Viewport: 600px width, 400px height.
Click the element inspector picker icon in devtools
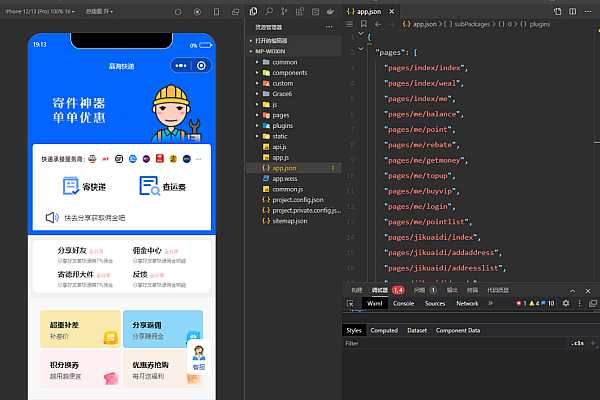coord(350,303)
